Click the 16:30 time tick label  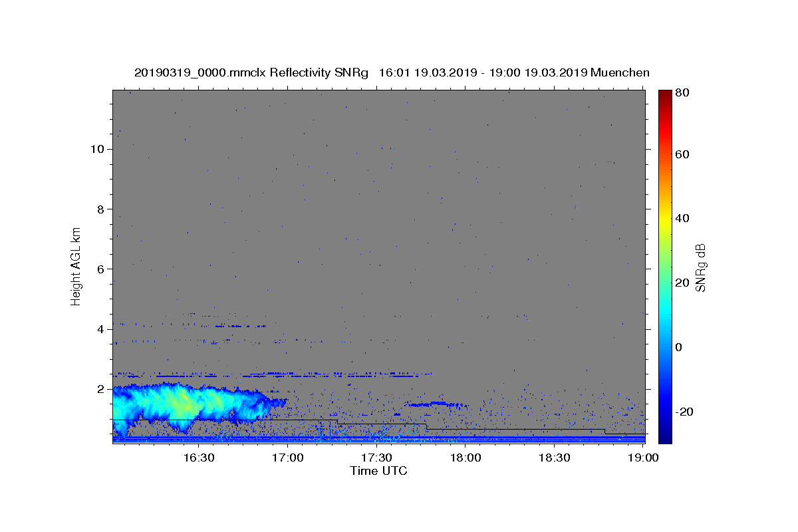(x=198, y=458)
